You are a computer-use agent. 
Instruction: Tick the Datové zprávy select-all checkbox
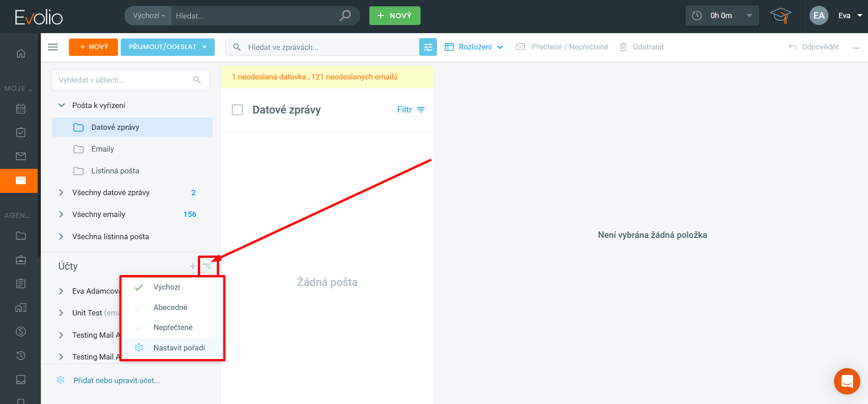coord(237,110)
